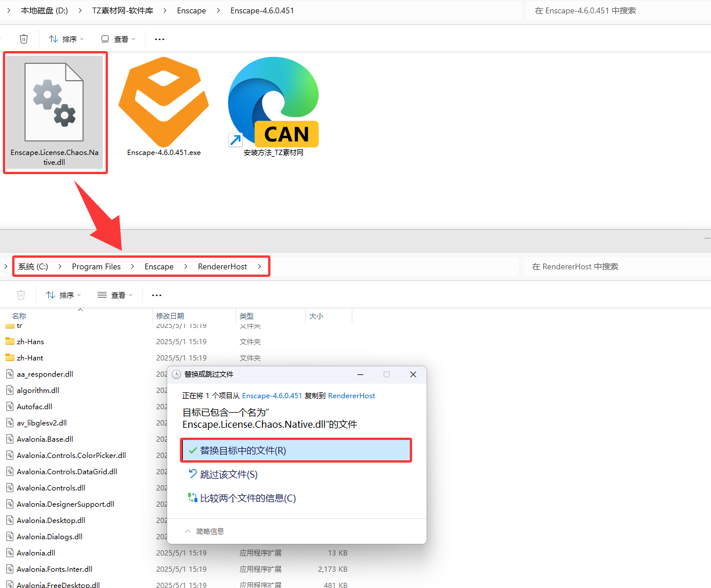Screen dimensions: 711x588
Task: Click Program Files breadcrumb
Action: 96,266
